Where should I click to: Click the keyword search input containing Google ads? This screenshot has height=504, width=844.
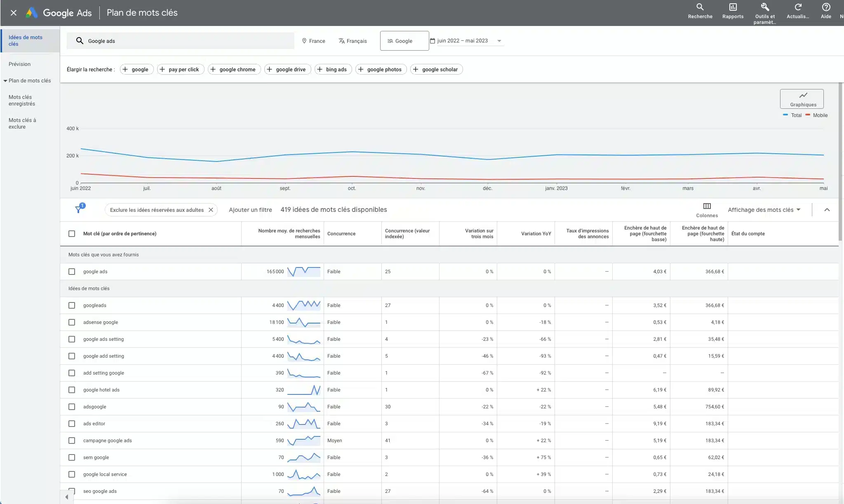181,40
